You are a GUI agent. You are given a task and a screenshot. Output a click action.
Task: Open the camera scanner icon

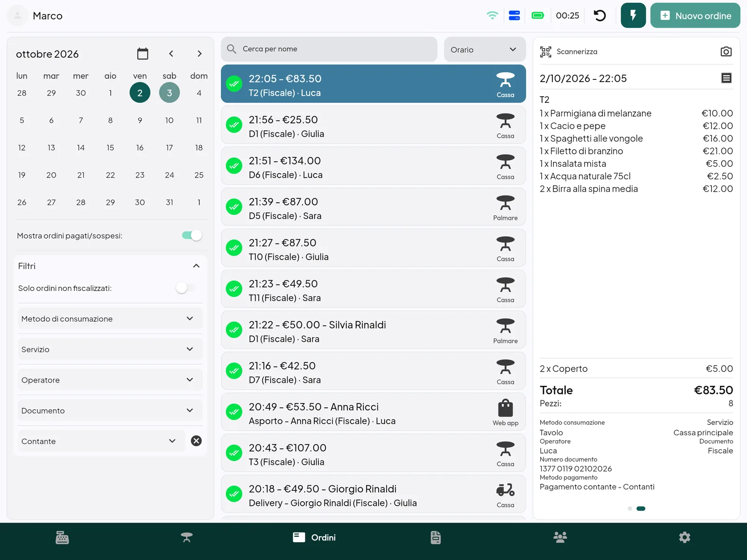coord(726,51)
